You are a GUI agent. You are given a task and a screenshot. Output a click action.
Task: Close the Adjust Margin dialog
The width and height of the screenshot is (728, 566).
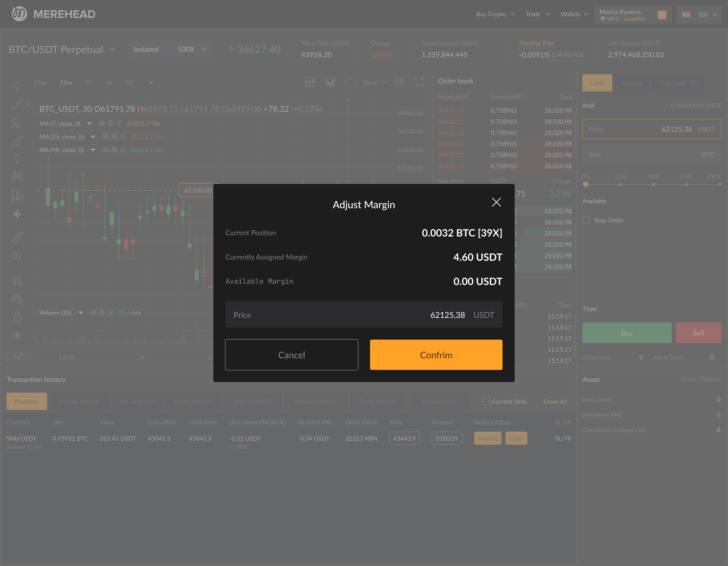pos(496,202)
